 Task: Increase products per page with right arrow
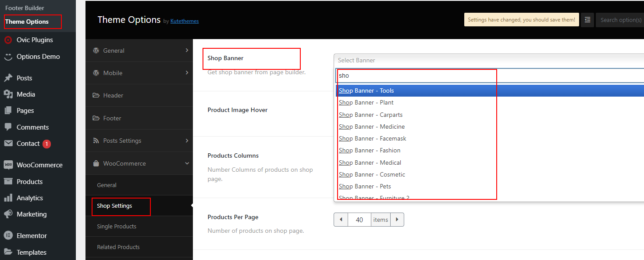click(x=397, y=220)
